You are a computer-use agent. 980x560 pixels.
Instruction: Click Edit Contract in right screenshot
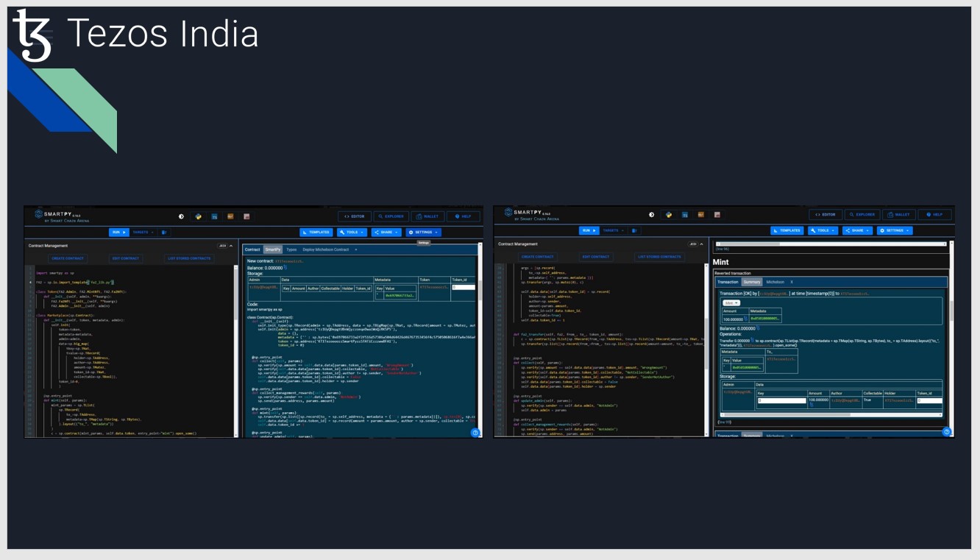(x=595, y=257)
